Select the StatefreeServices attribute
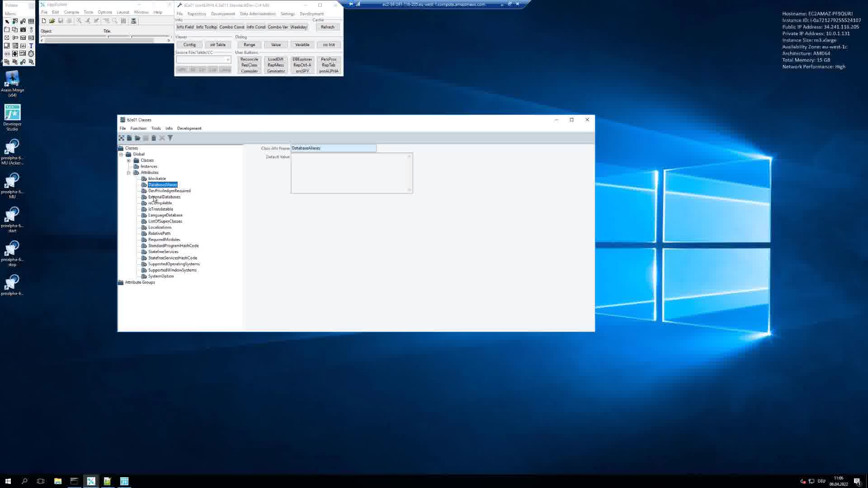The width and height of the screenshot is (868, 488). pyautogui.click(x=163, y=252)
